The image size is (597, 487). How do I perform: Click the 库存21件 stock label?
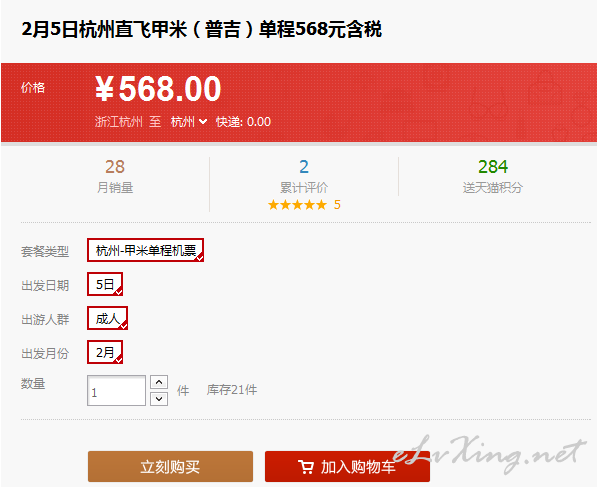click(x=232, y=390)
